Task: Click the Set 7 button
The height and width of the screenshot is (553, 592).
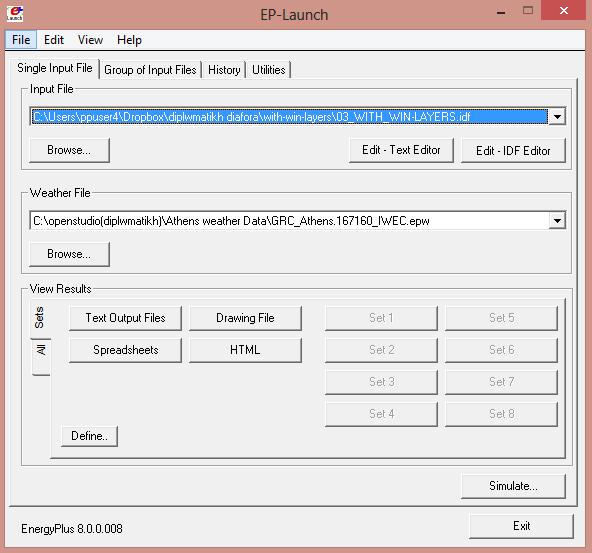Action: pos(501,382)
